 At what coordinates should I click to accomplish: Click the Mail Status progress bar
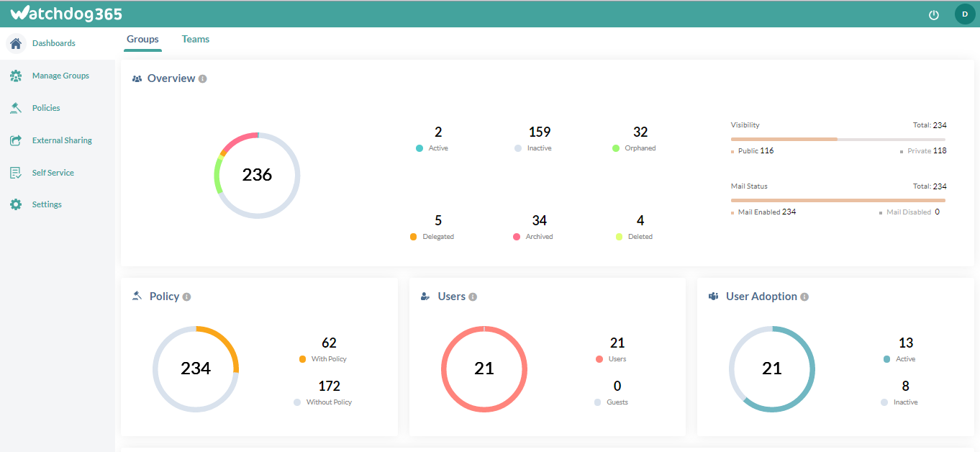[838, 200]
